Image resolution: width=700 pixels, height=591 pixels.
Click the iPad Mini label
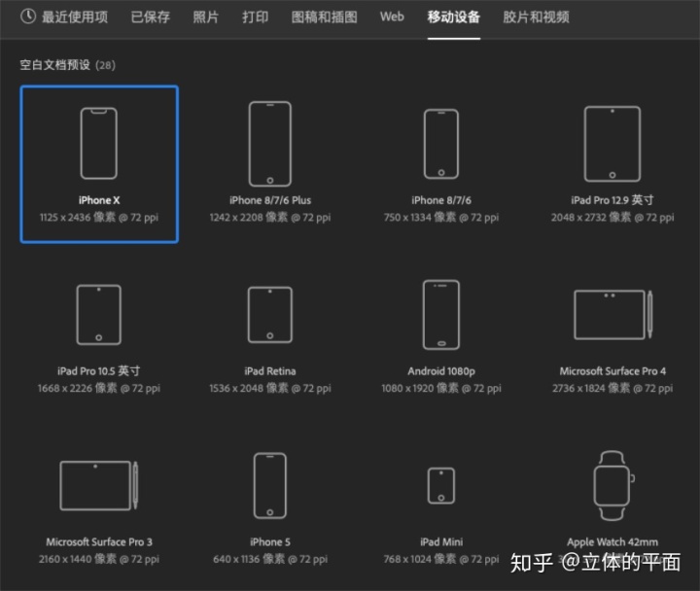tap(441, 542)
